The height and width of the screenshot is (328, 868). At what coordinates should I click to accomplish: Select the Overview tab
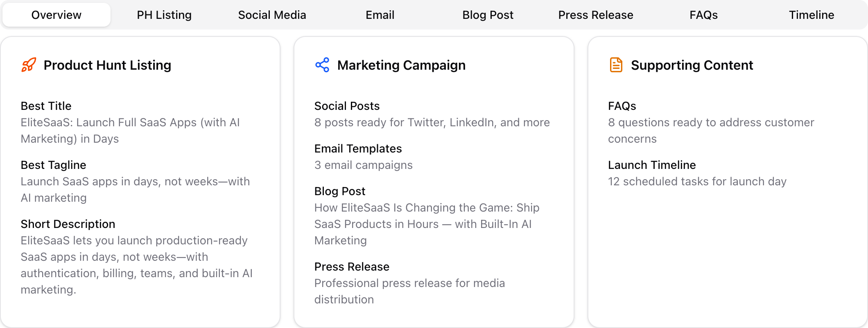[57, 15]
